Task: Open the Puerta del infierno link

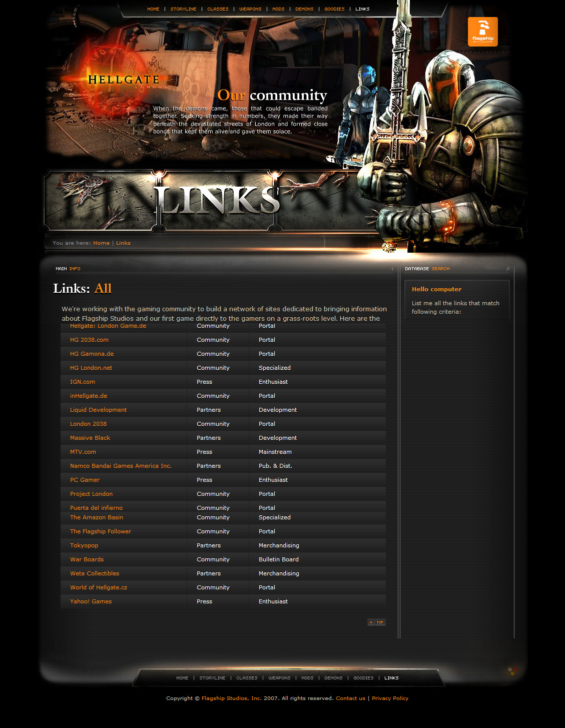Action: [96, 508]
